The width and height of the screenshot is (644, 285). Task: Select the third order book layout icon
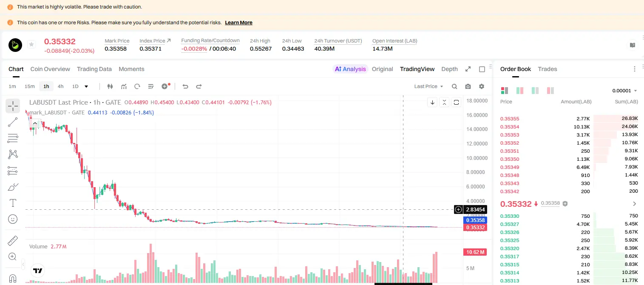coord(535,91)
